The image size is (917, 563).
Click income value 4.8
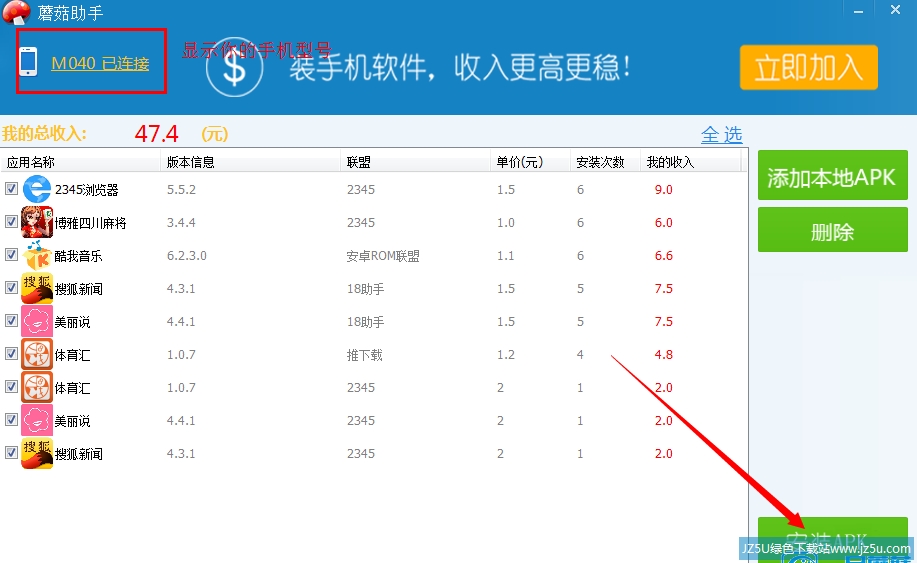point(664,354)
